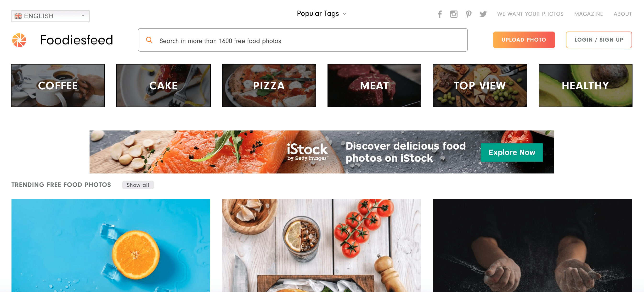
Task: Open WE WANT YOUR PHOTOS link
Action: coord(530,14)
